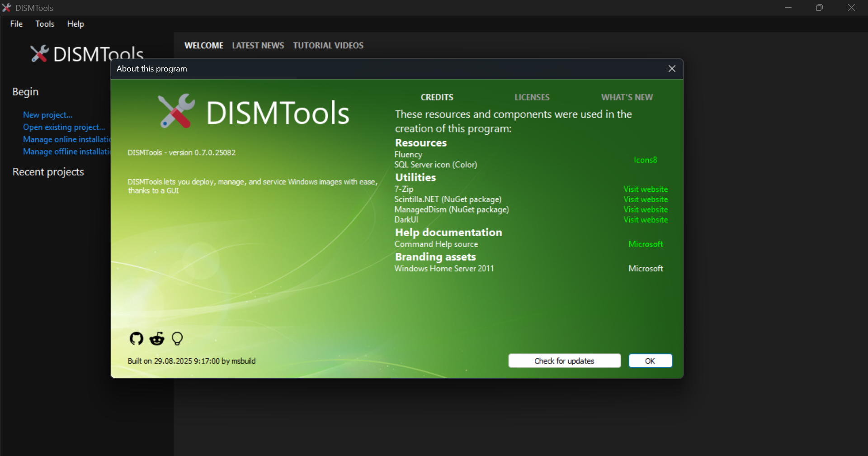The height and width of the screenshot is (456, 868).
Task: Open the Tools menu
Action: (x=45, y=24)
